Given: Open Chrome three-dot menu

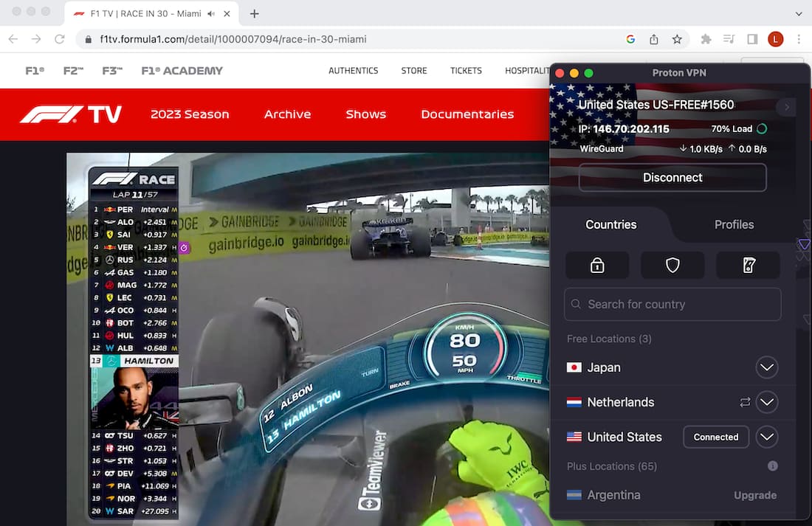Looking at the screenshot, I should [799, 39].
